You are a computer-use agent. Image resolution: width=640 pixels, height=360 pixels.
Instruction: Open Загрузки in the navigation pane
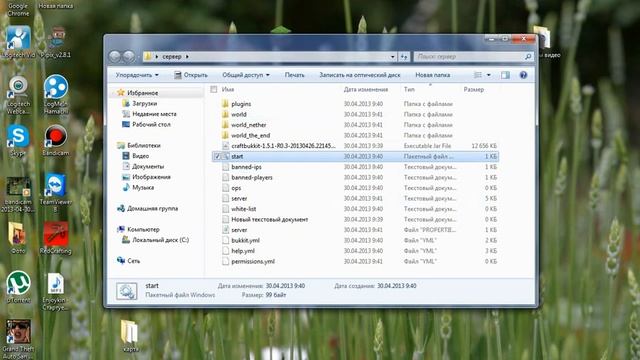pos(144,104)
